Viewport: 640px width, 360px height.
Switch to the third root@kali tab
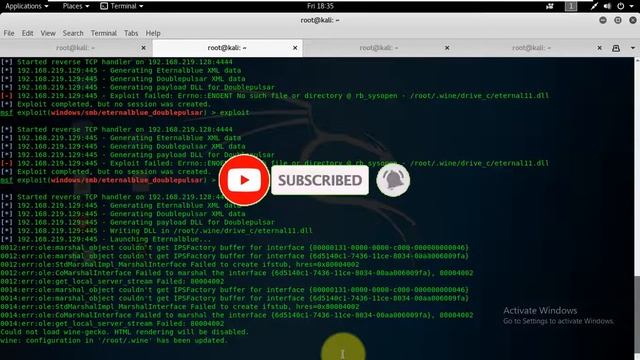[379, 48]
